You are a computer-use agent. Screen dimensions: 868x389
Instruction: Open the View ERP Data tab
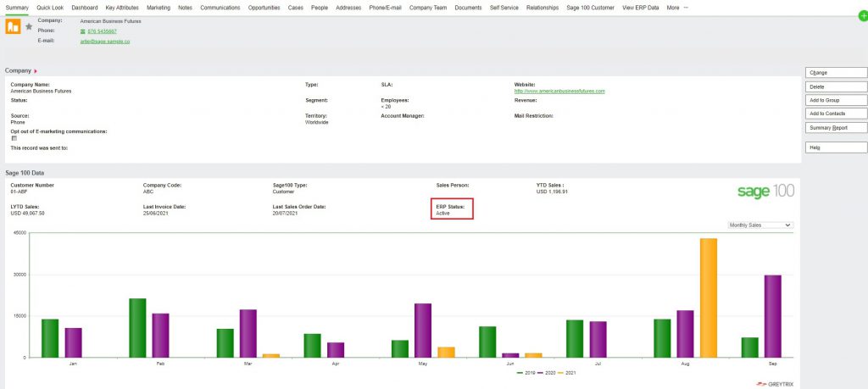[641, 8]
